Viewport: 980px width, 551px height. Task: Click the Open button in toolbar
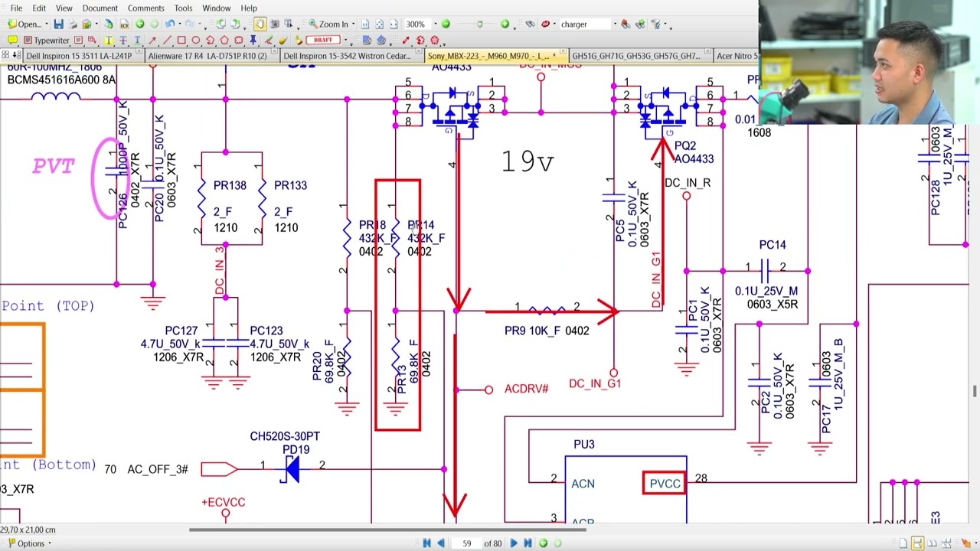(24, 24)
